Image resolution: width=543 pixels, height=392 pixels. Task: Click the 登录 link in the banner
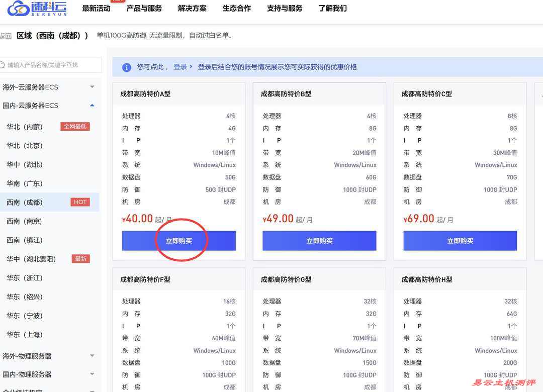pos(180,67)
